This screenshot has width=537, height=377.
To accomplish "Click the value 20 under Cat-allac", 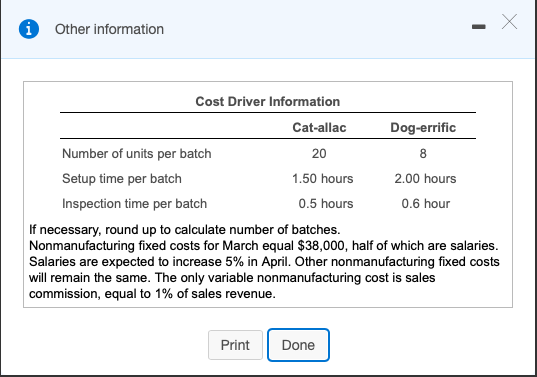I will click(x=319, y=154).
